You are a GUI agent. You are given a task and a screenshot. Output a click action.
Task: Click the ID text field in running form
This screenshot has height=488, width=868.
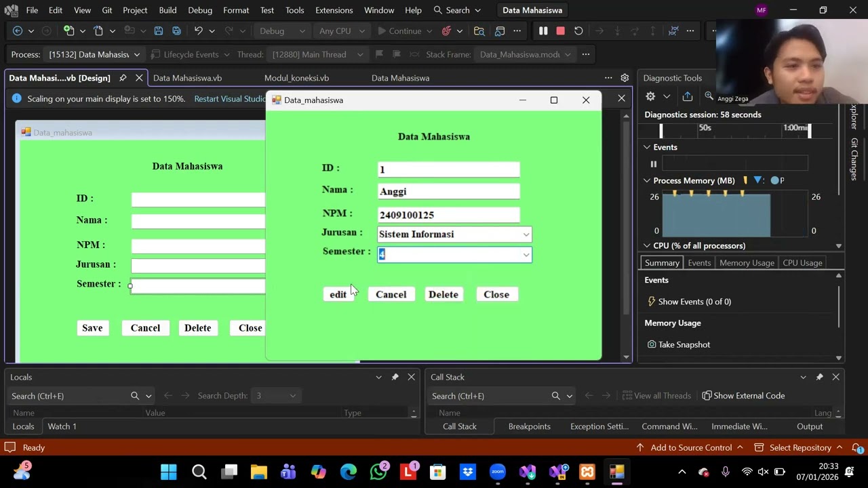[448, 169]
